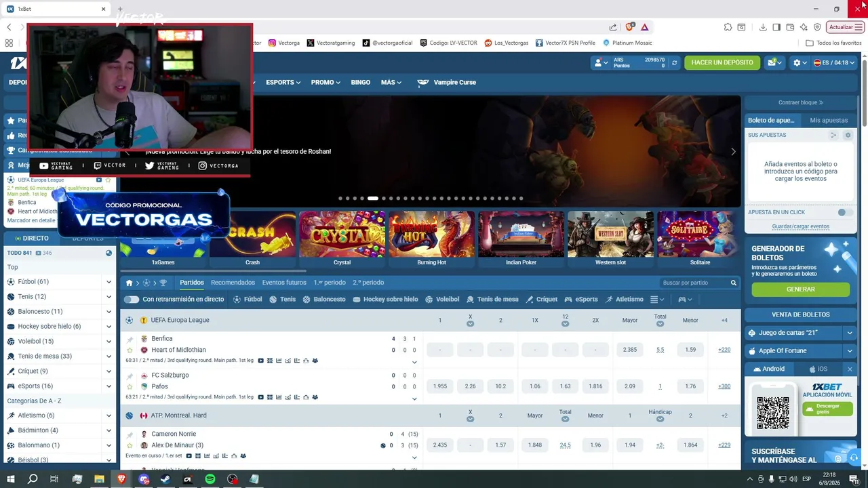This screenshot has width=868, height=488.
Task: Filter matches by Tenis de mesa
Action: coord(493,300)
